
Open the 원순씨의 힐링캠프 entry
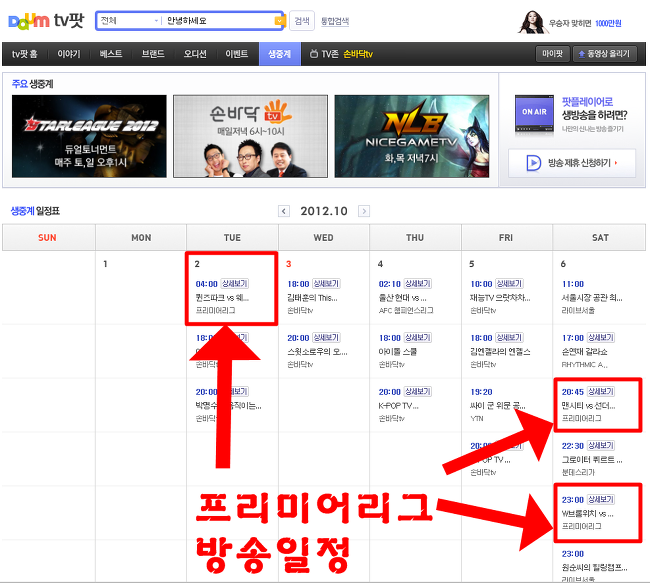tap(594, 567)
